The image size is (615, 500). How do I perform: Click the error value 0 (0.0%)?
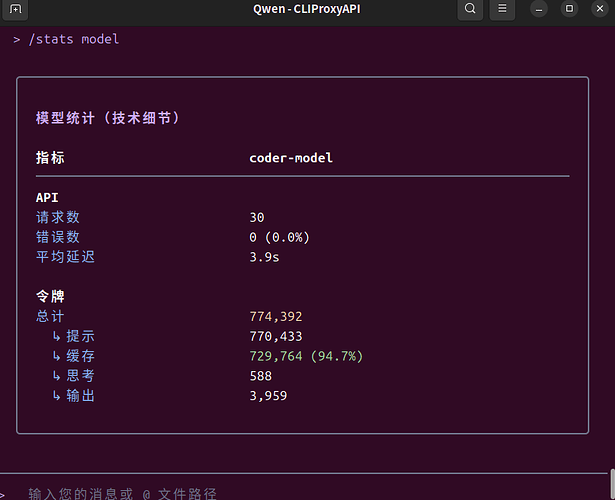tap(280, 237)
